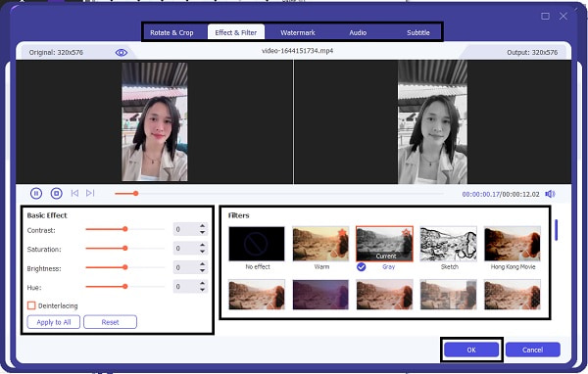Open the Audio tab
588x374 pixels.
tap(358, 32)
